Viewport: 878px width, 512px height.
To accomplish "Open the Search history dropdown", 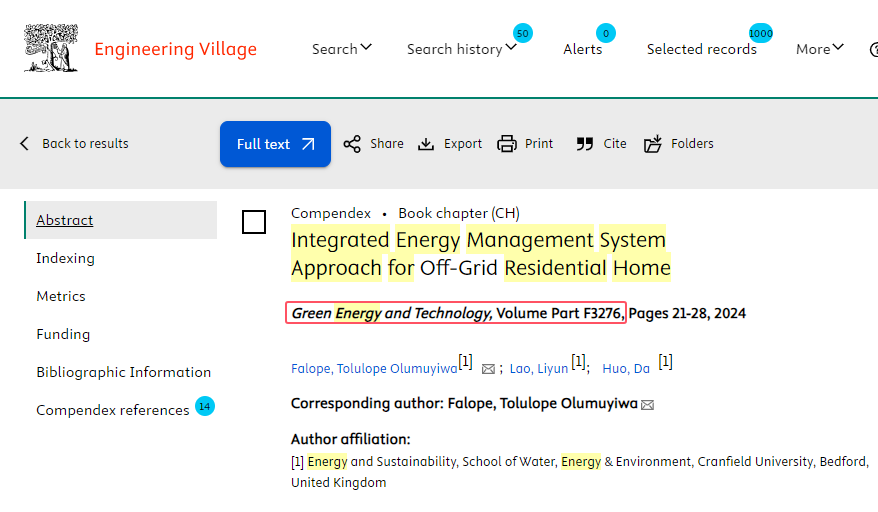I will click(461, 49).
